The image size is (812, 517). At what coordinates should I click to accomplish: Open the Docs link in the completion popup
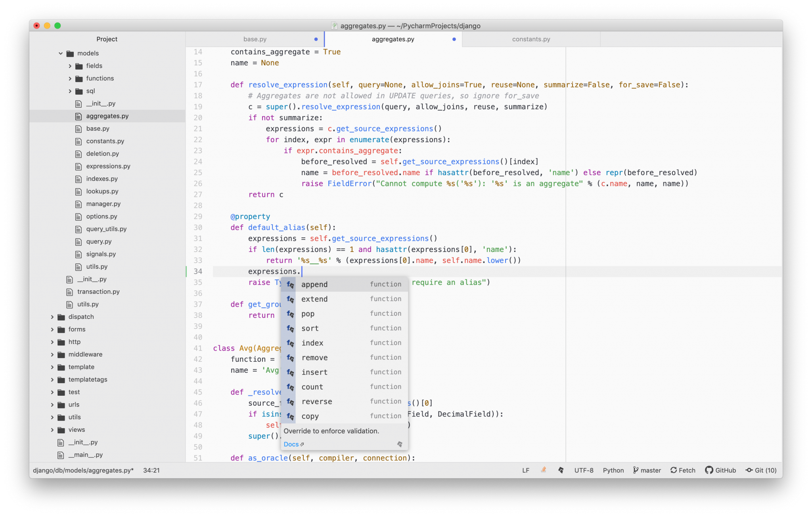point(291,444)
